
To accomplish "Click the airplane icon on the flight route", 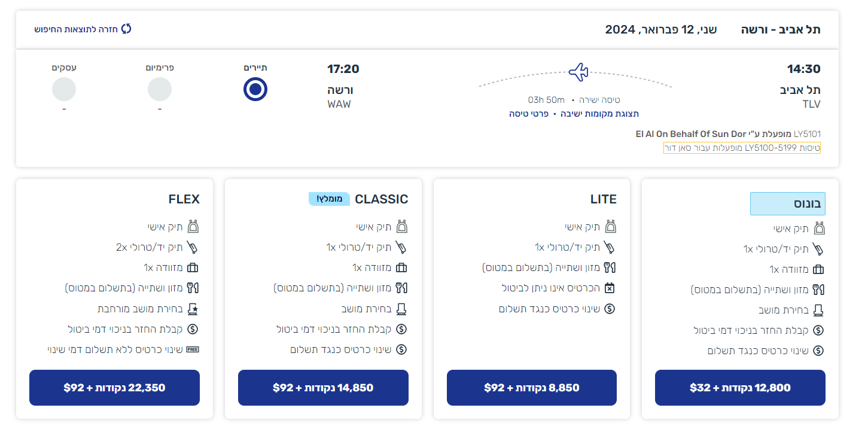I will click(x=578, y=72).
